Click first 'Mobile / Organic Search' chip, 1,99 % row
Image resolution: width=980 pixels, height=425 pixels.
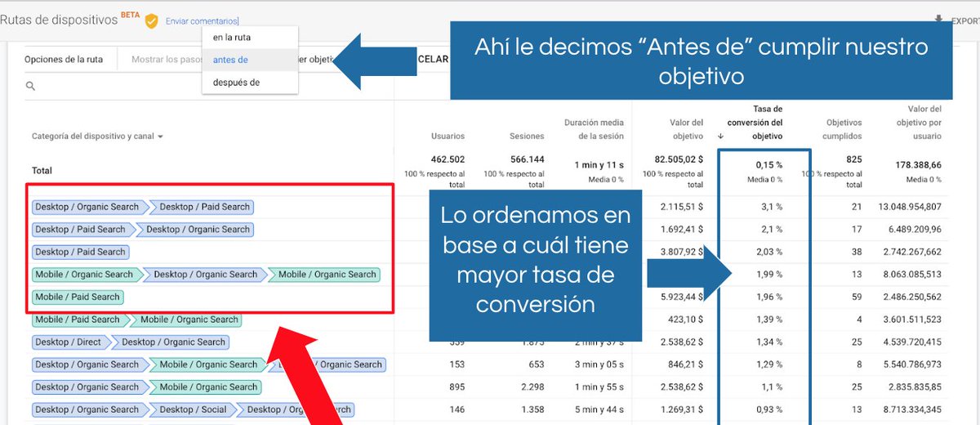point(85,275)
